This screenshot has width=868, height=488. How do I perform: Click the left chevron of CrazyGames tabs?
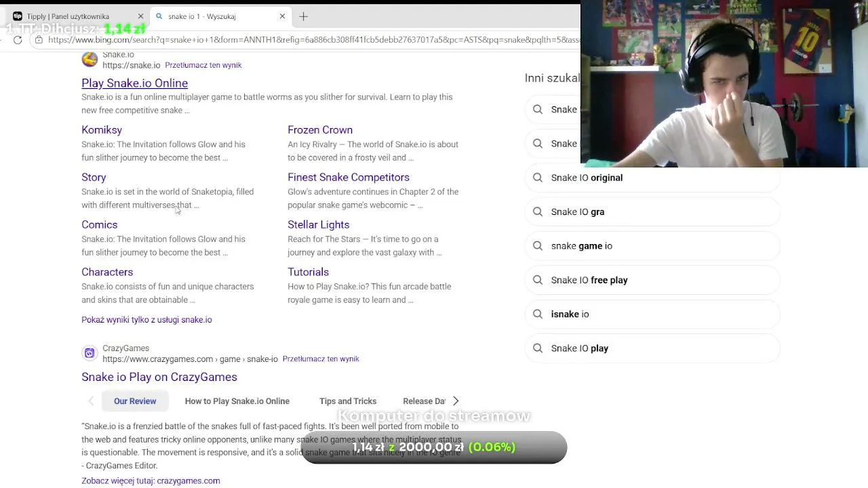click(91, 401)
